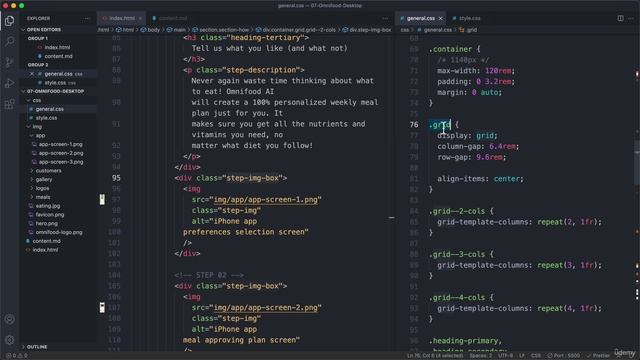Click line and column indicator in status bar
Screen dimensions: 640x360
[435, 356]
